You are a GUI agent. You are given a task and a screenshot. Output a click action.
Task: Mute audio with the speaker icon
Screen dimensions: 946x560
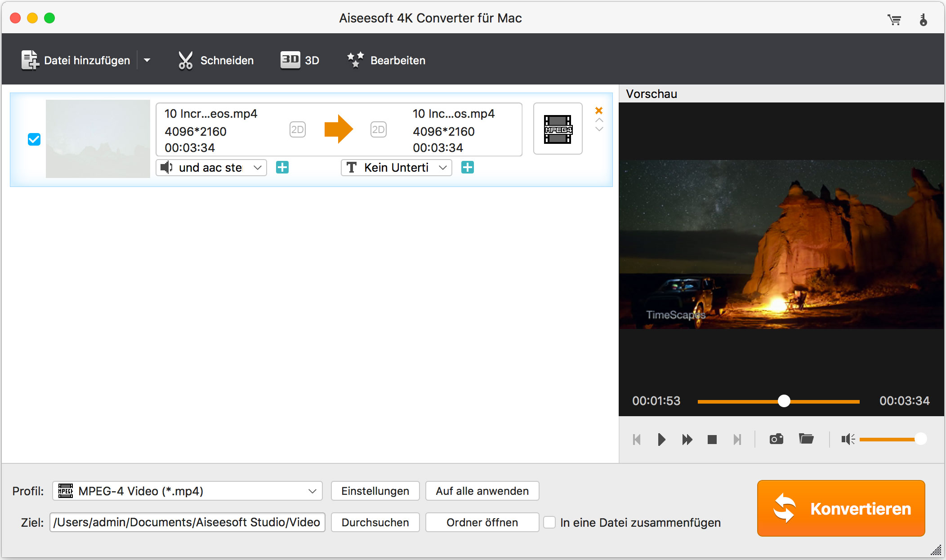coord(848,439)
